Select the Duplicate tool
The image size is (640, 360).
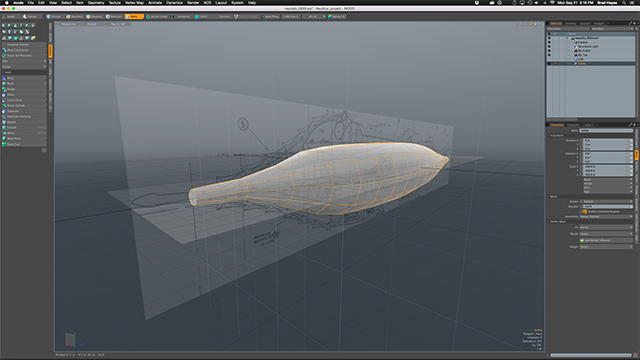coord(24,111)
